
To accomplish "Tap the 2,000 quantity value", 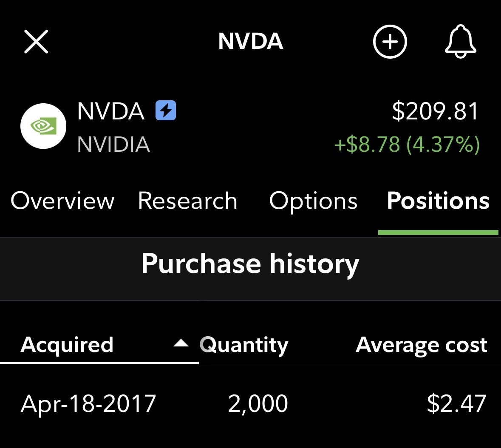I will (258, 403).
